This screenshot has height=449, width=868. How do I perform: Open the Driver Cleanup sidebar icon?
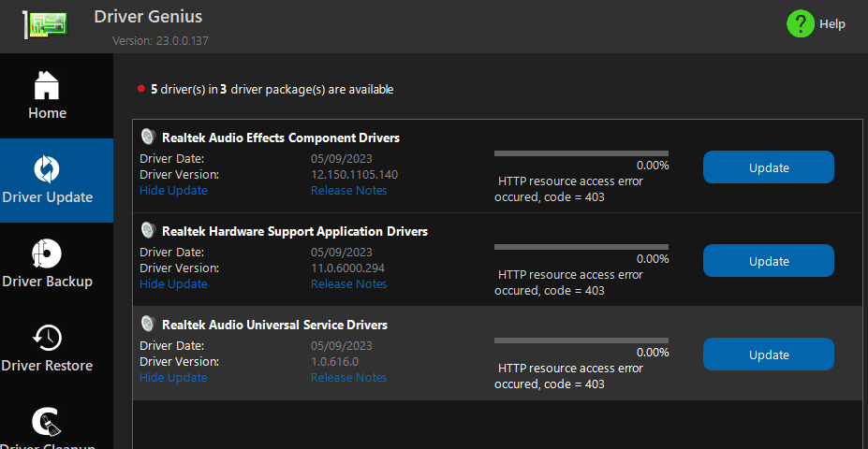47,423
